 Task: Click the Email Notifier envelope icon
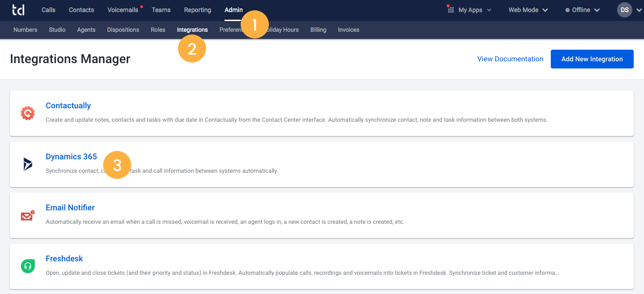27,215
